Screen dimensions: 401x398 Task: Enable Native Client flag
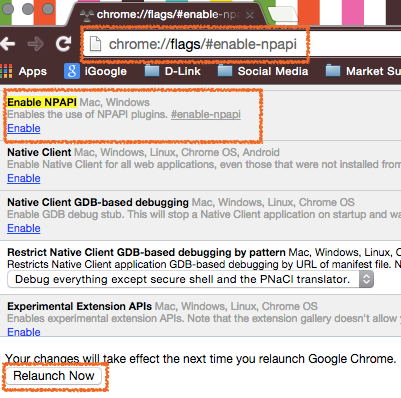pos(24,178)
